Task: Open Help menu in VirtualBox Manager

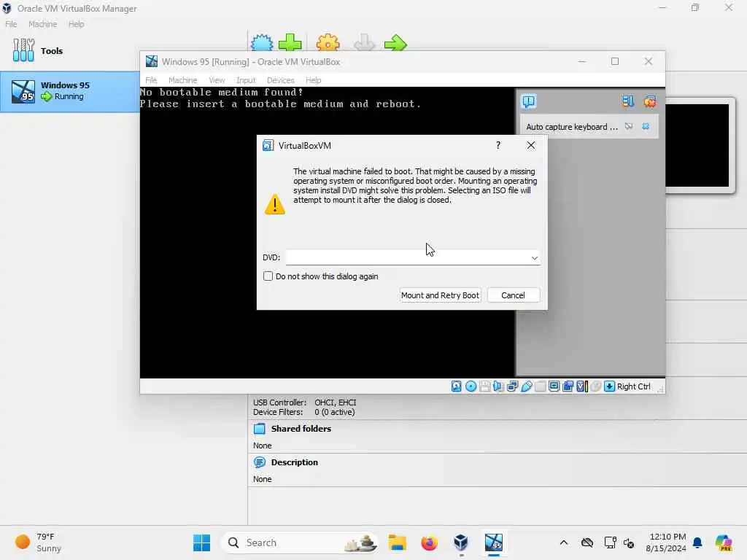Action: [76, 24]
